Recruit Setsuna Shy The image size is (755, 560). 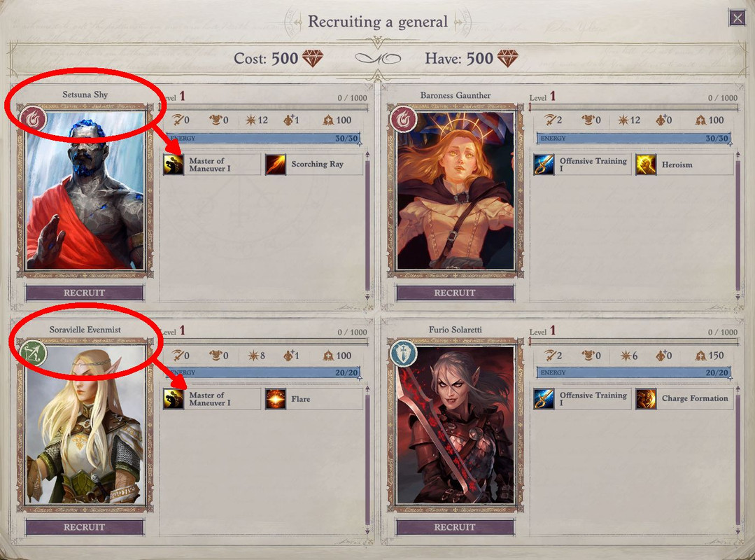click(84, 293)
